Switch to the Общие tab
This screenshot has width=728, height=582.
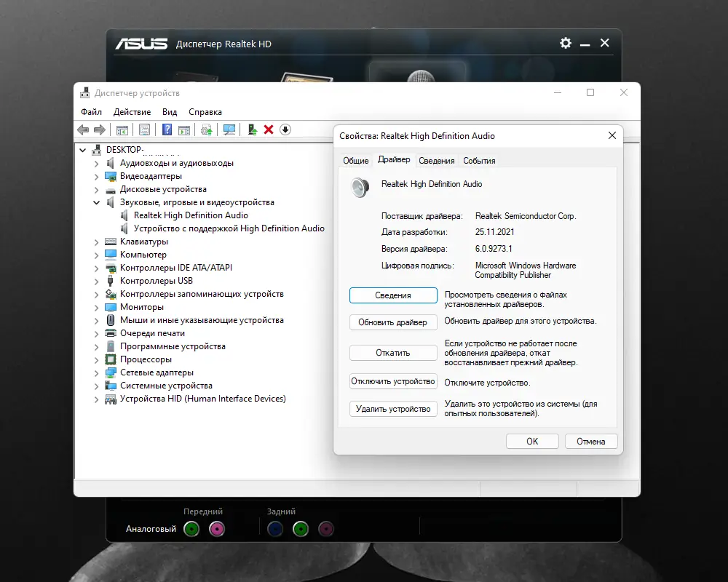pyautogui.click(x=356, y=161)
